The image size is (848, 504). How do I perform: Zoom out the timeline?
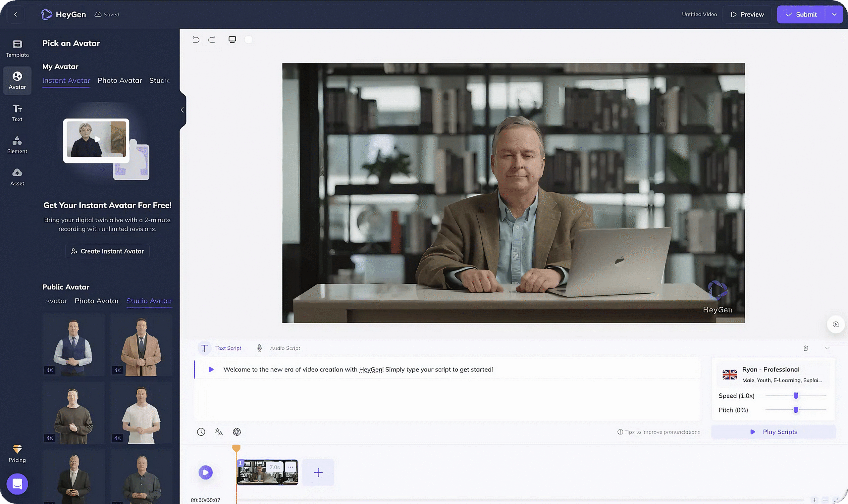point(825,500)
